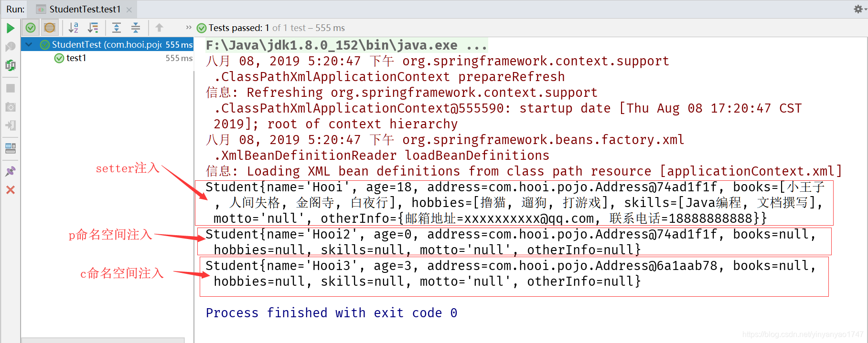Click the XmlBeanDefinitionReader loadBeanDefinitions line
This screenshot has width=868, height=343.
pyautogui.click(x=382, y=156)
